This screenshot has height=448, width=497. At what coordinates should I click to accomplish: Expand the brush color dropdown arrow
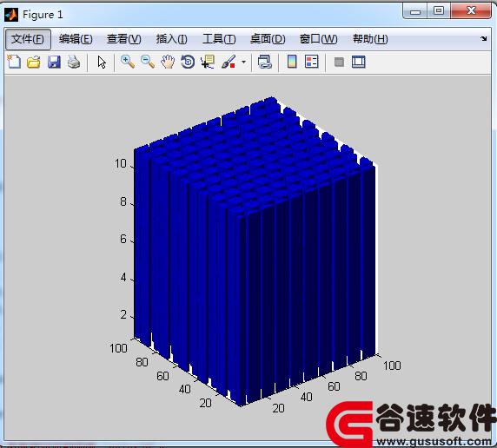point(244,62)
